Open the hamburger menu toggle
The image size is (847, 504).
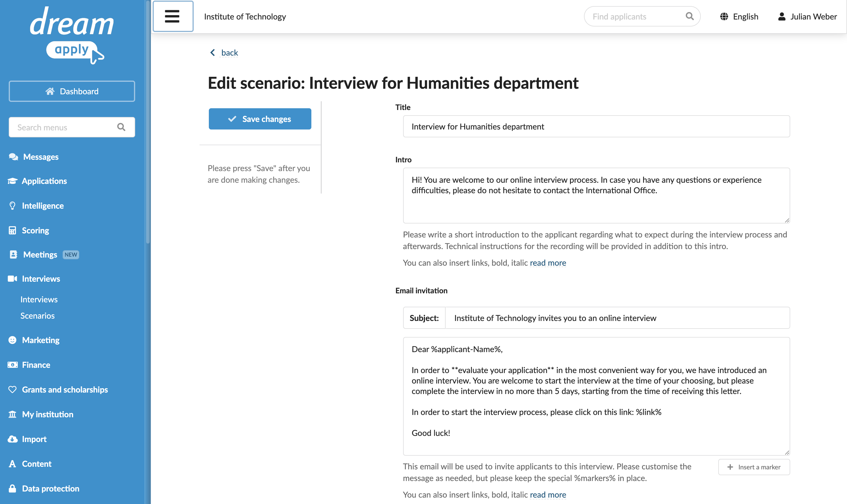pyautogui.click(x=173, y=16)
